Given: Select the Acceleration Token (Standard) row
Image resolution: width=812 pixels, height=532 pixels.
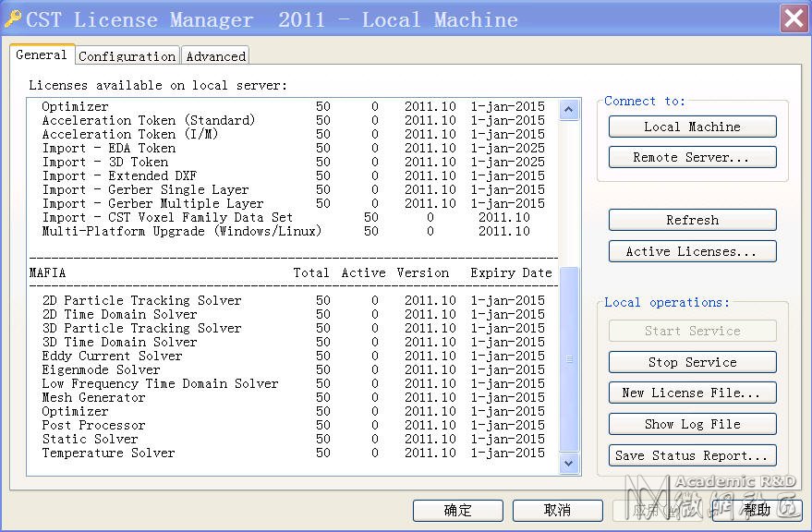Looking at the screenshot, I should (293, 121).
